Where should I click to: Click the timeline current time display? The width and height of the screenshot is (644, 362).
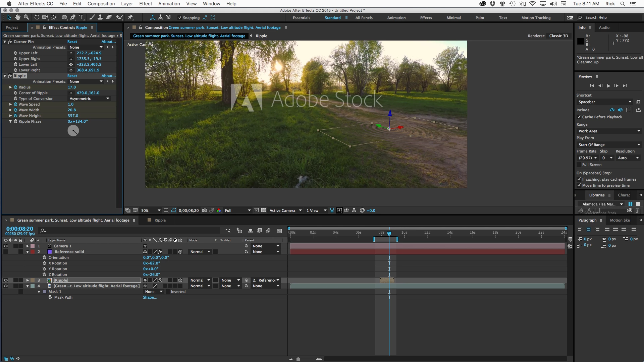pos(20,229)
